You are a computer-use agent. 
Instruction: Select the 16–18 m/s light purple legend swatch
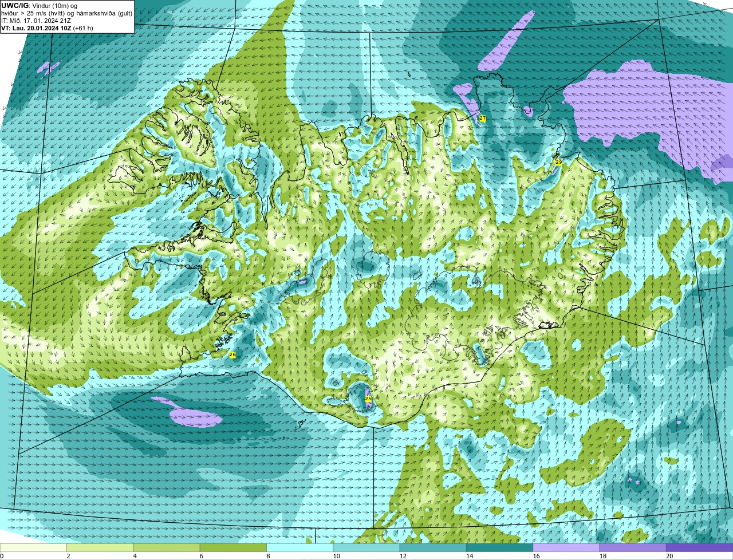pyautogui.click(x=566, y=548)
